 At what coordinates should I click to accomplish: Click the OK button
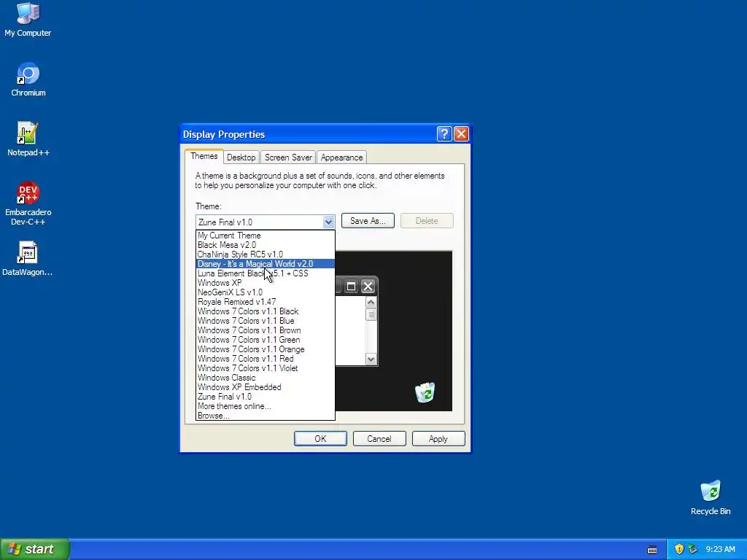click(x=321, y=438)
